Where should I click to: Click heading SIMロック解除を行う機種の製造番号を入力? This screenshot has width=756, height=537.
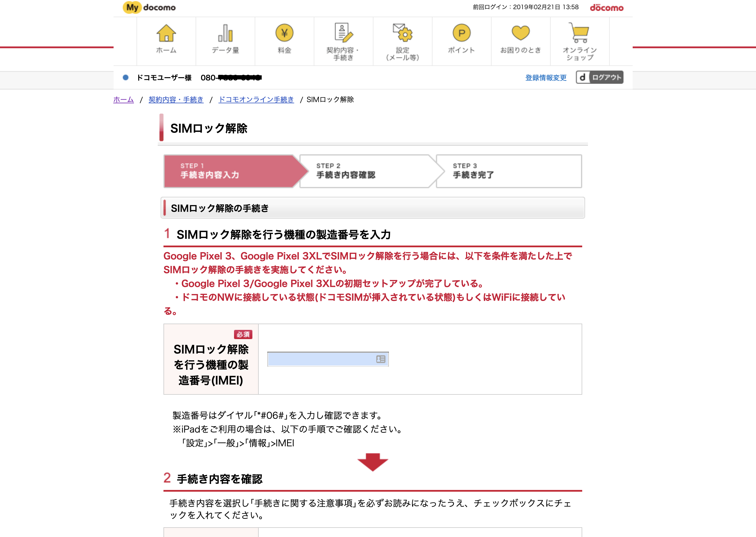click(284, 234)
